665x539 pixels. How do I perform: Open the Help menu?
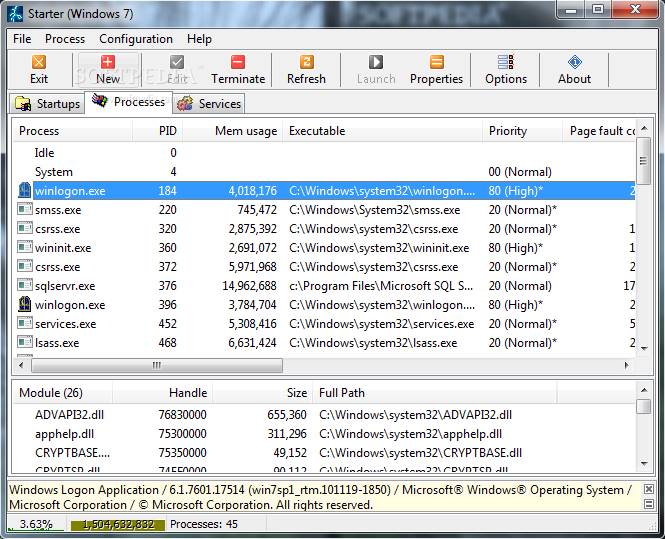pos(199,39)
